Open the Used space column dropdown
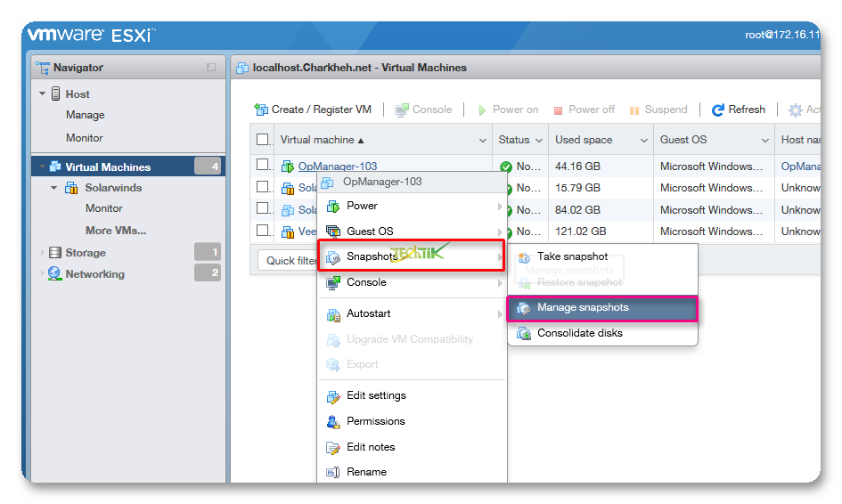 click(644, 140)
